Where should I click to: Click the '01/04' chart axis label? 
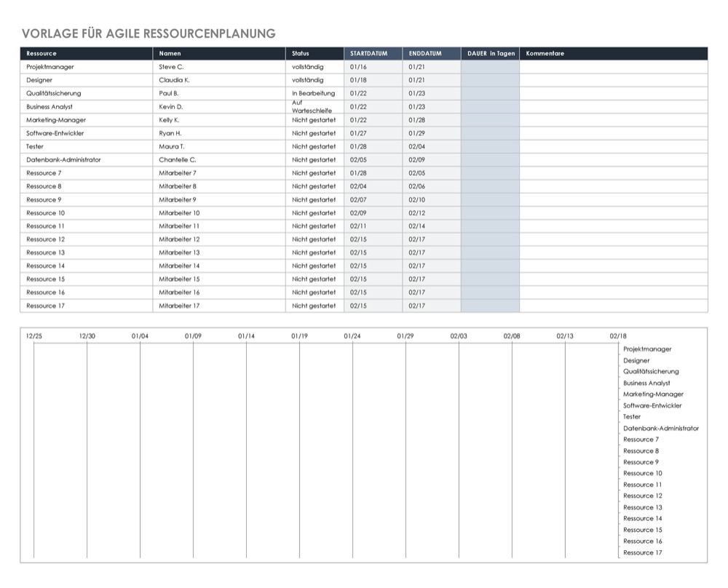coord(140,336)
